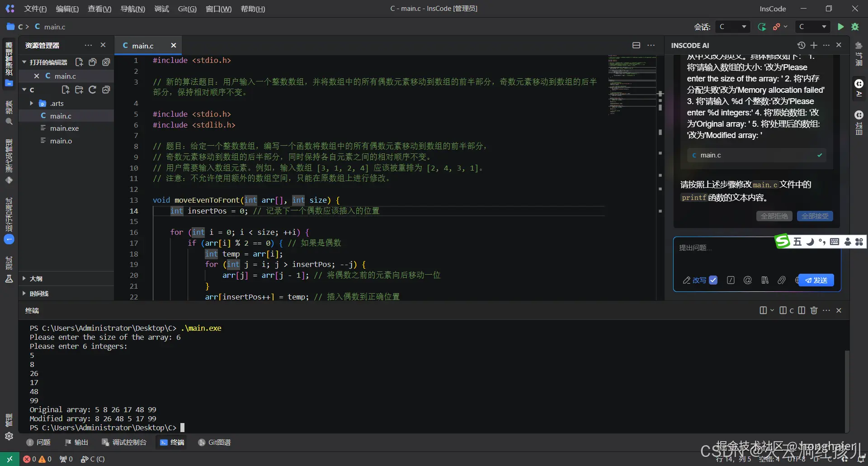Click the code minimap overview
This screenshot has height=466, width=868.
click(x=632, y=85)
